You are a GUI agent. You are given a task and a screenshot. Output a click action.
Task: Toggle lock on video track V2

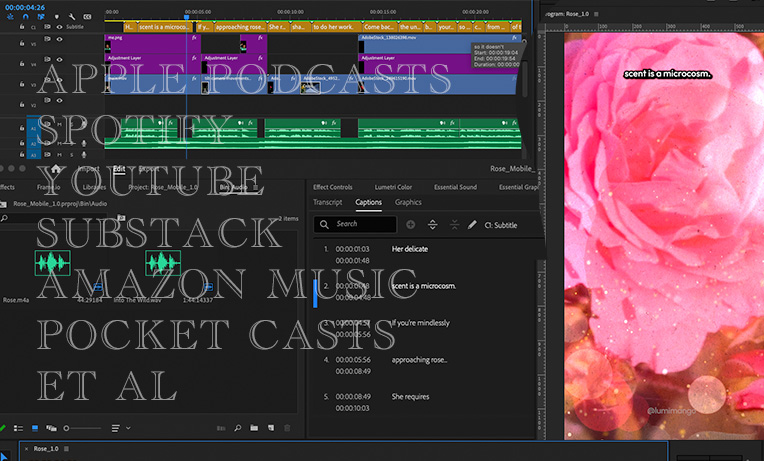coord(22,104)
